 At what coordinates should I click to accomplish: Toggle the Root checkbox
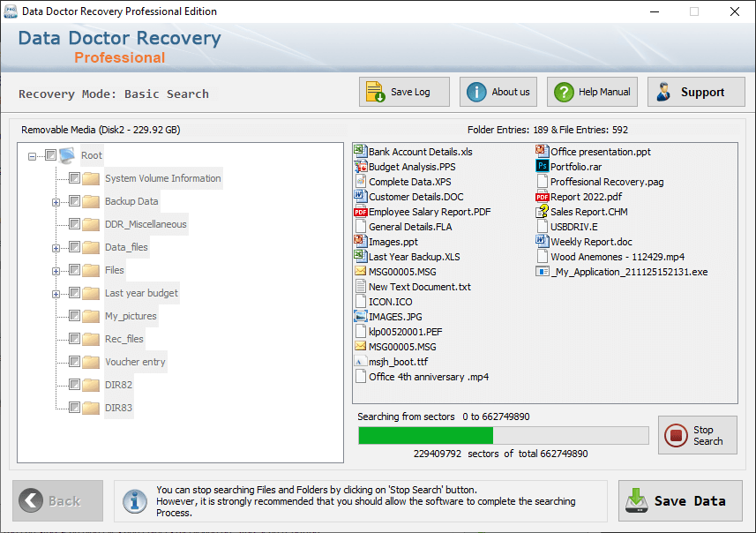(x=50, y=154)
